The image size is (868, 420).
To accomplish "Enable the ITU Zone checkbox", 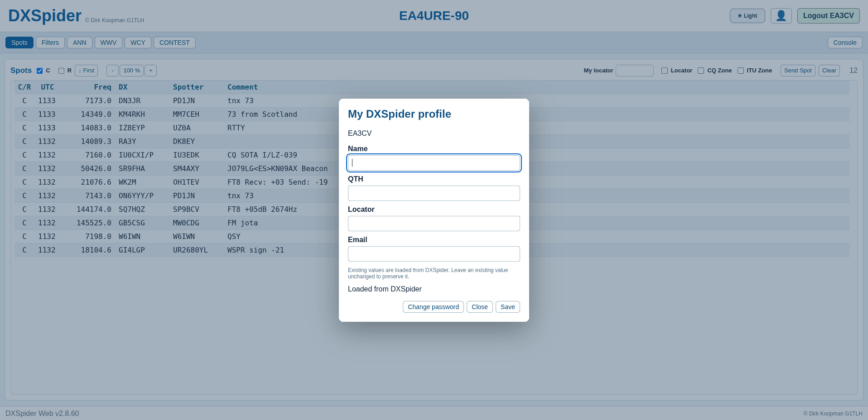I will pos(741,71).
